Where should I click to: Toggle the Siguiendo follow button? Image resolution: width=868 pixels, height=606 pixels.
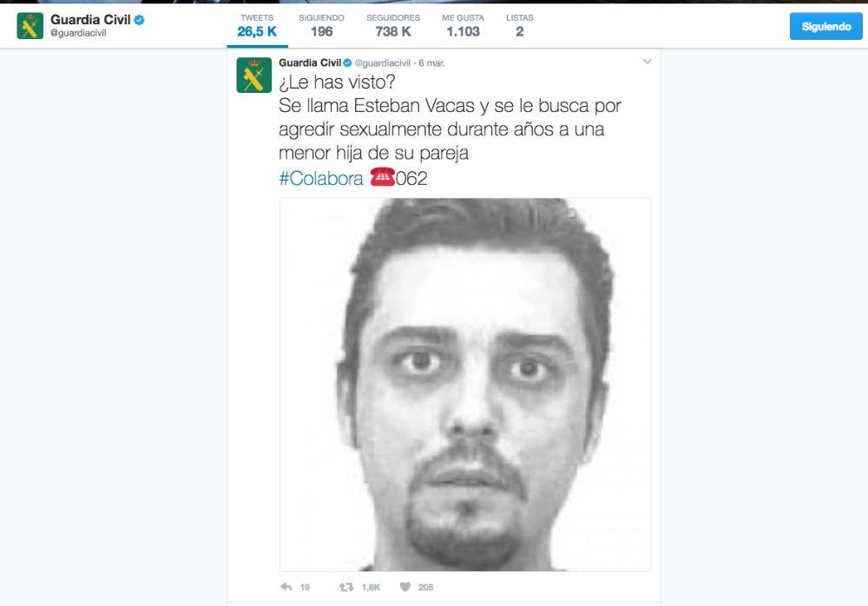coord(826,26)
